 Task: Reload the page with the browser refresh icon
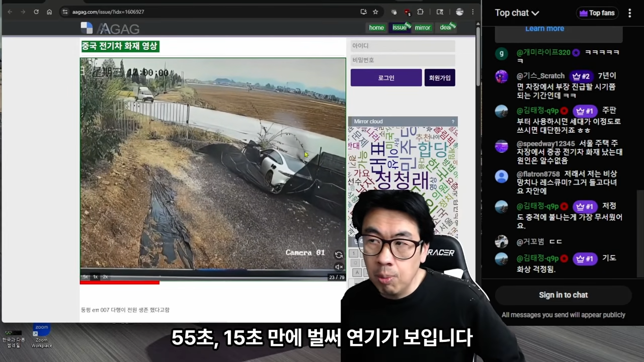[36, 12]
